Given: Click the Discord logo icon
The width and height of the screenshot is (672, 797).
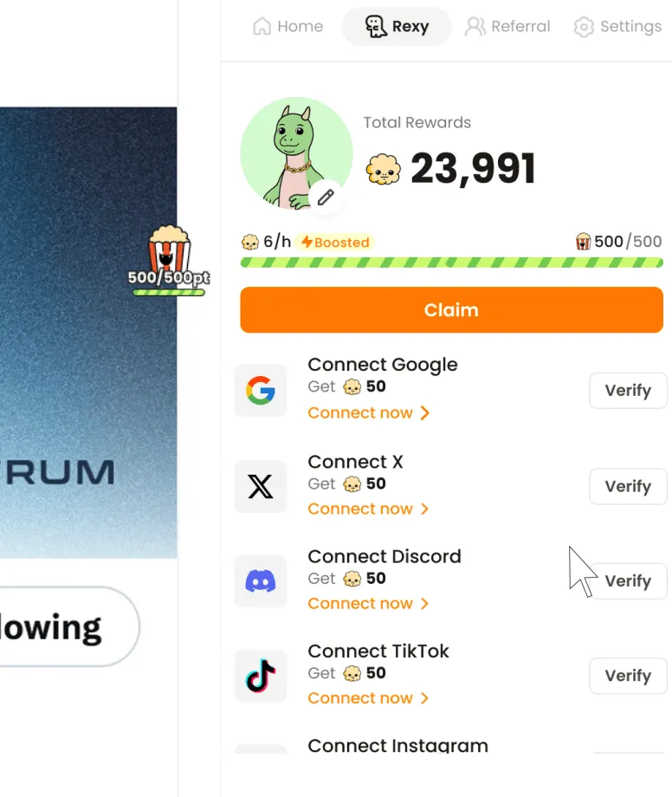Looking at the screenshot, I should 261,581.
